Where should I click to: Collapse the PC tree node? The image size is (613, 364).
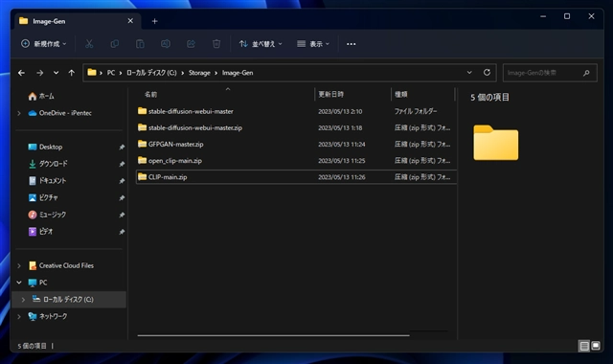(x=19, y=283)
